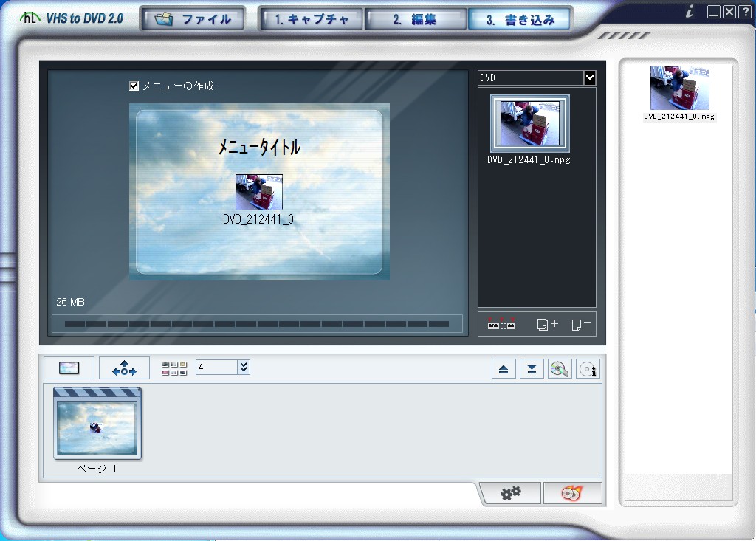
Task: Click the メニュータイトル menu title text
Action: 259,147
